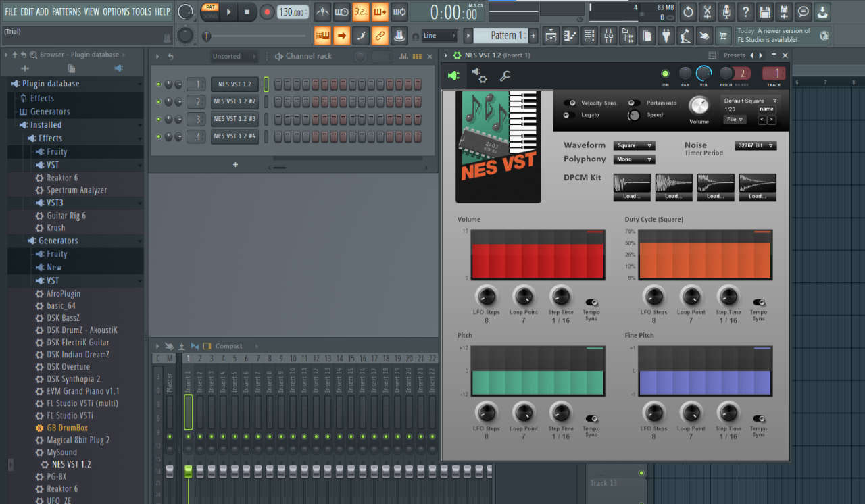Toggle Tempo Sync for Fine Pitch envelope
865x504 pixels.
(759, 419)
